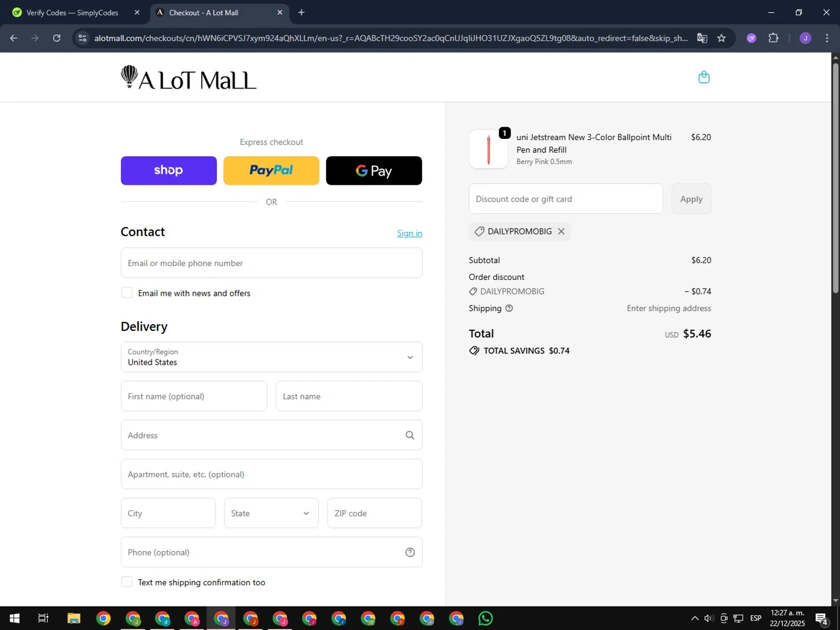Open the Windows Start menu
The image size is (840, 630).
pos(15,618)
